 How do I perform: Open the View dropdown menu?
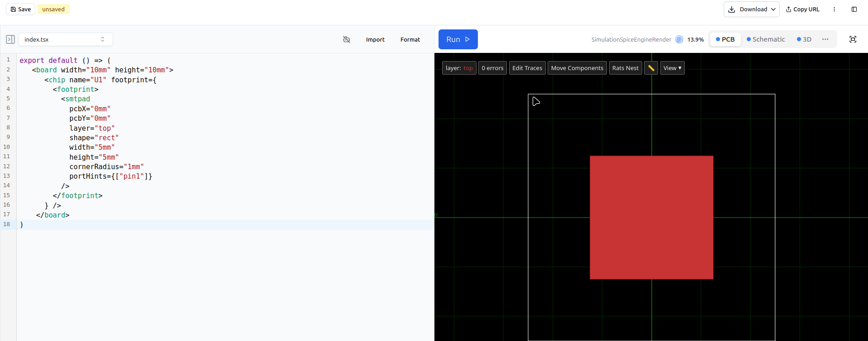point(672,68)
